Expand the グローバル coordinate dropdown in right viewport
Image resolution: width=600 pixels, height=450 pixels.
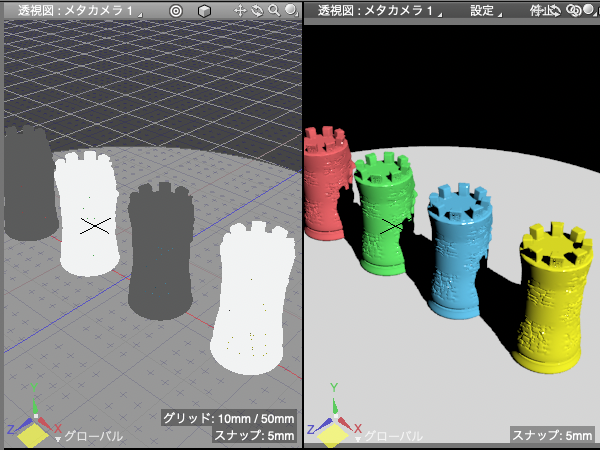(x=389, y=437)
